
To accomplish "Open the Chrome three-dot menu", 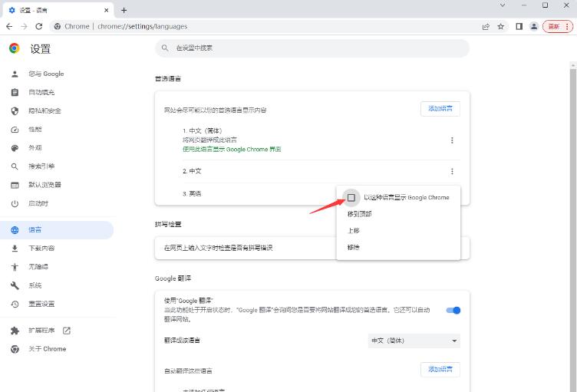I will [567, 27].
